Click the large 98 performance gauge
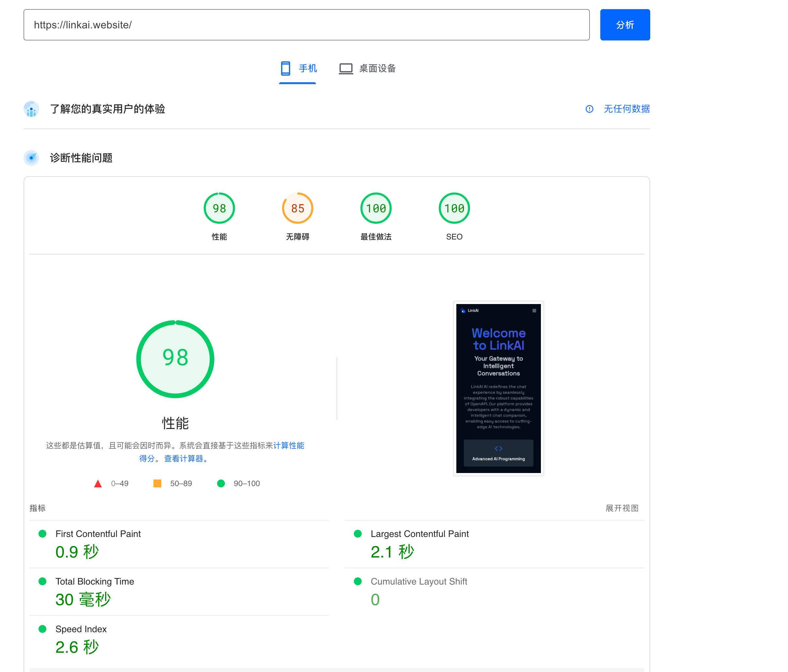Screen dimensions: 788x672 [x=175, y=359]
